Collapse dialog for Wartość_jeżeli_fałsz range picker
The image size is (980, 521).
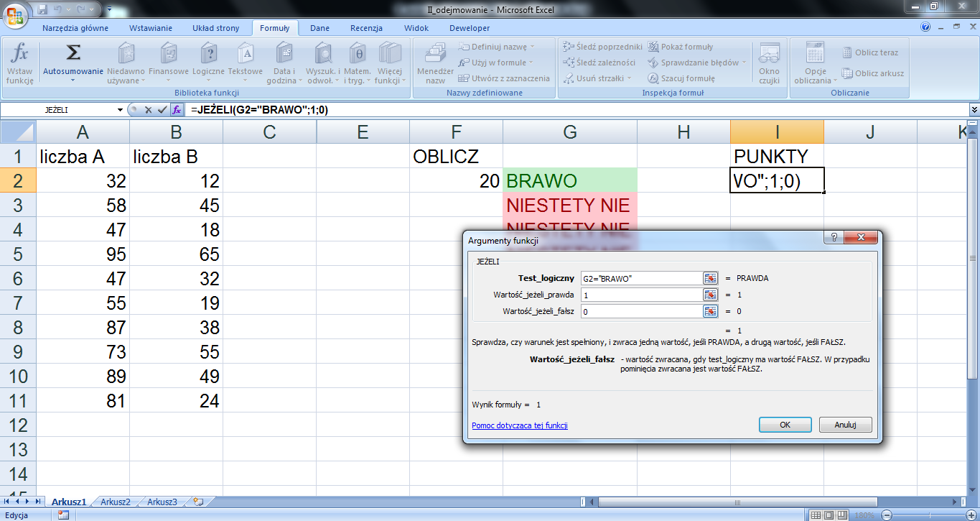710,311
